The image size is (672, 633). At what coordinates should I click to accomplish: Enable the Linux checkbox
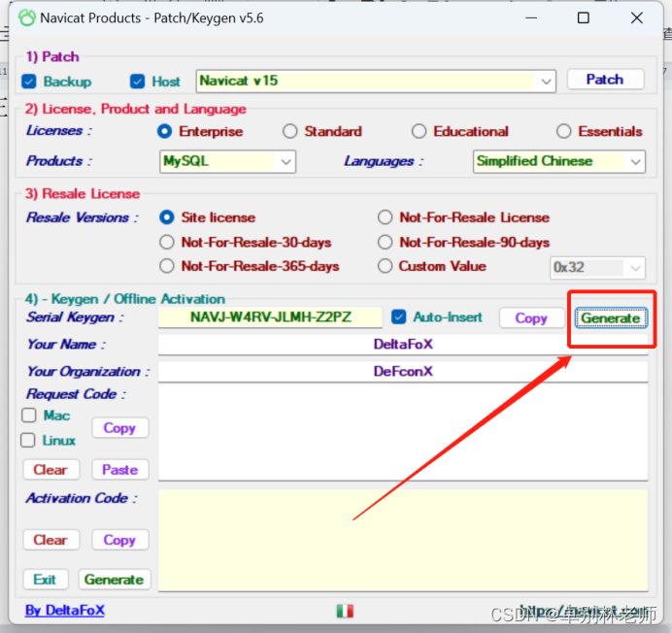point(28,440)
